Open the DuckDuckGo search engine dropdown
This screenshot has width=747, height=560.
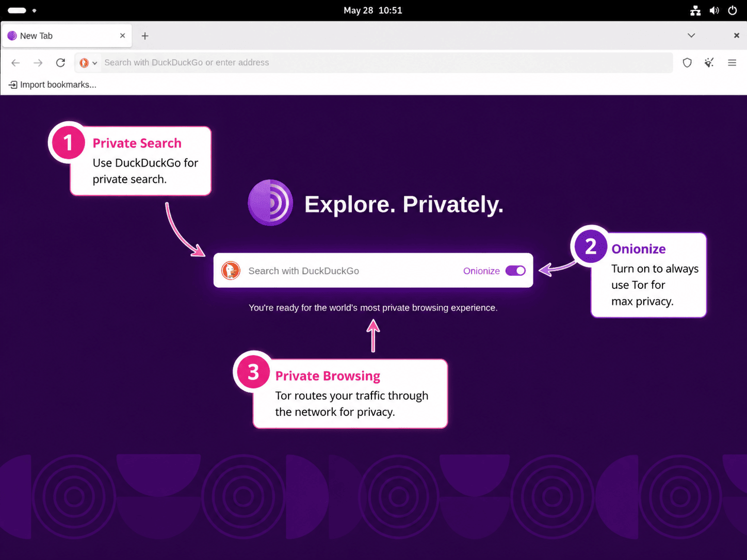pyautogui.click(x=88, y=63)
